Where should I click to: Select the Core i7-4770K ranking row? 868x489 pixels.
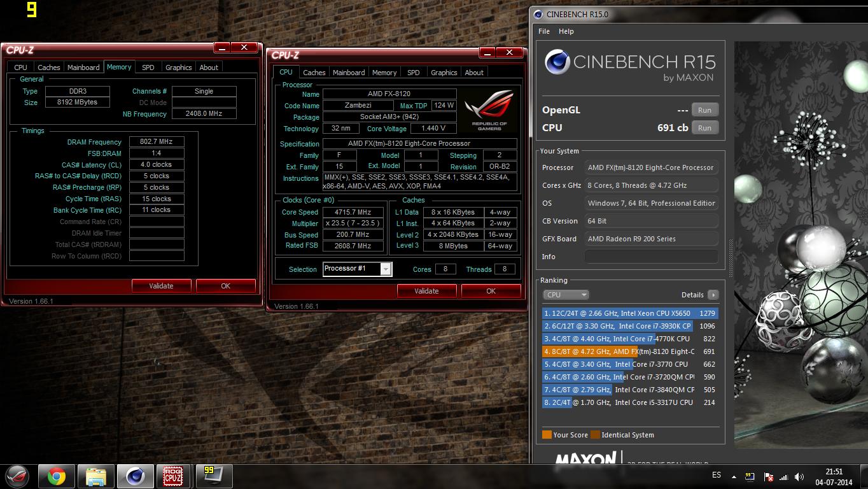tap(630, 339)
